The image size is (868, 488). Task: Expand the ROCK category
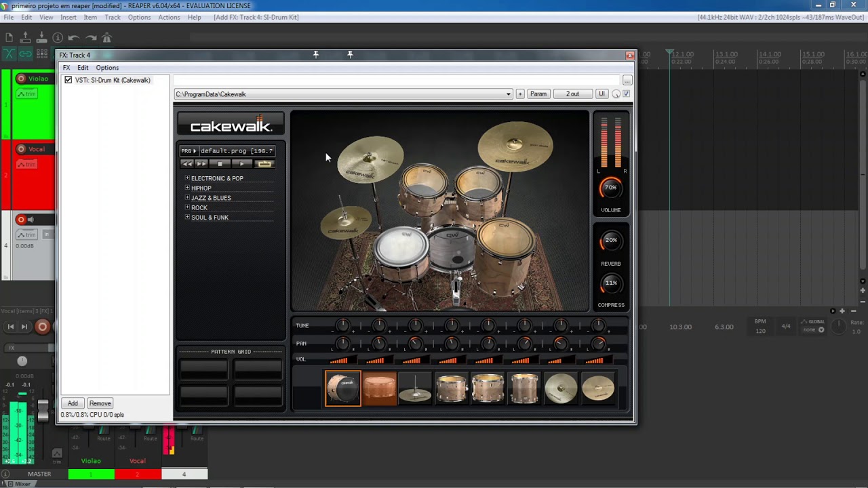pos(187,207)
